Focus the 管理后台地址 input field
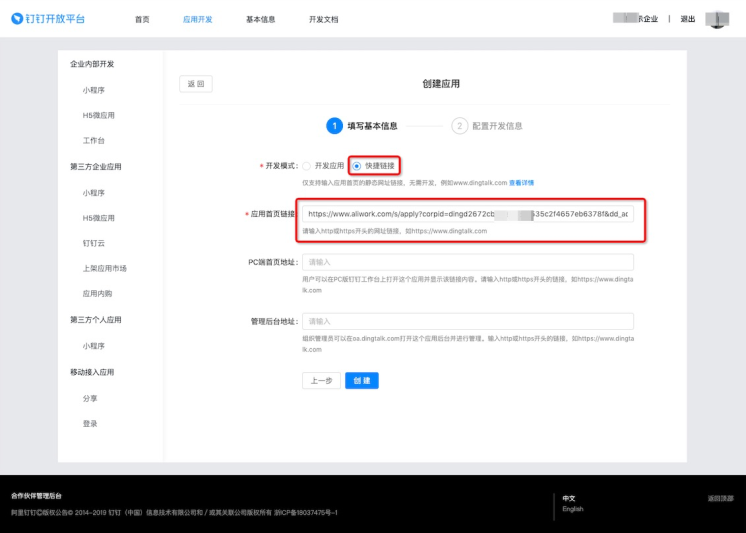 (x=468, y=321)
